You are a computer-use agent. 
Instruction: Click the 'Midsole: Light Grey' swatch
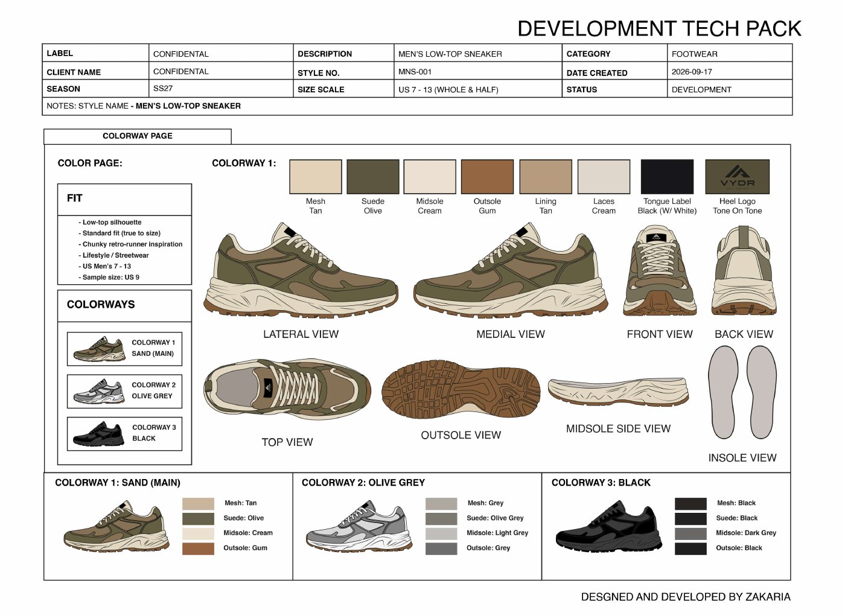(x=441, y=534)
